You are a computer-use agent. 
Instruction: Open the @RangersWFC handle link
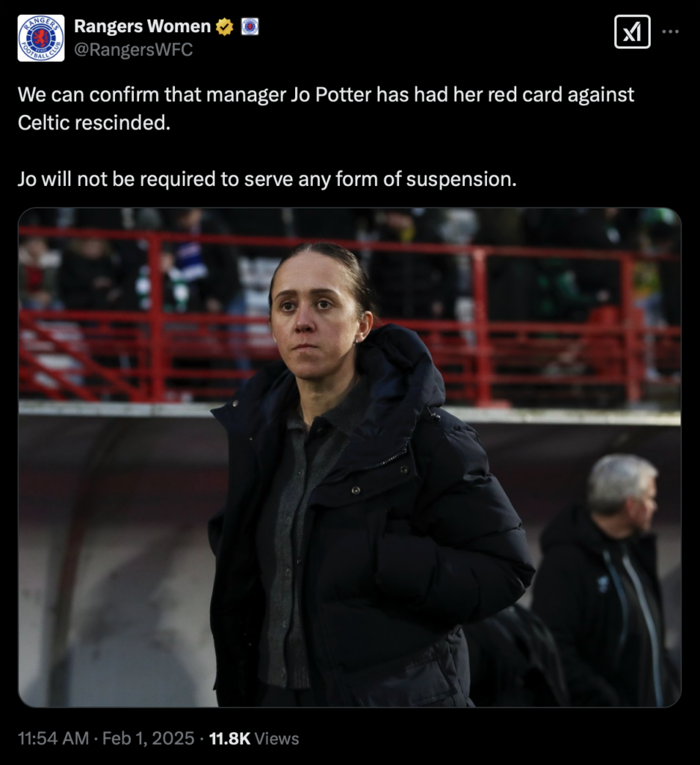pyautogui.click(x=133, y=50)
